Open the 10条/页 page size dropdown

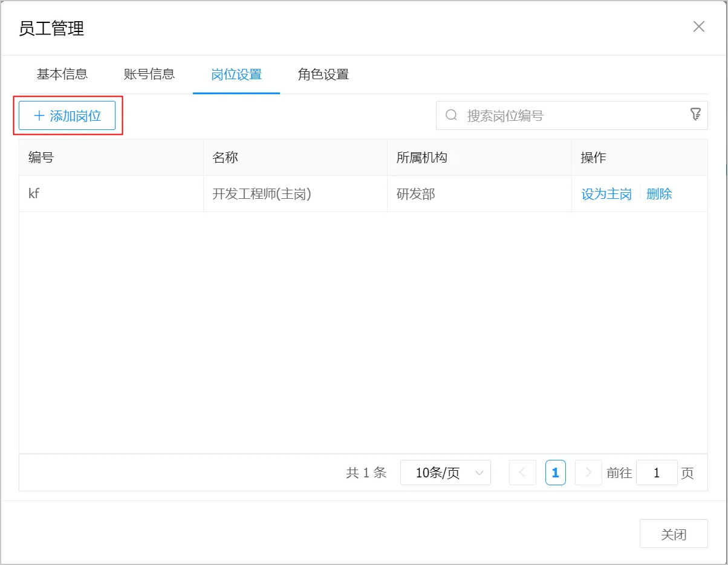pyautogui.click(x=445, y=473)
